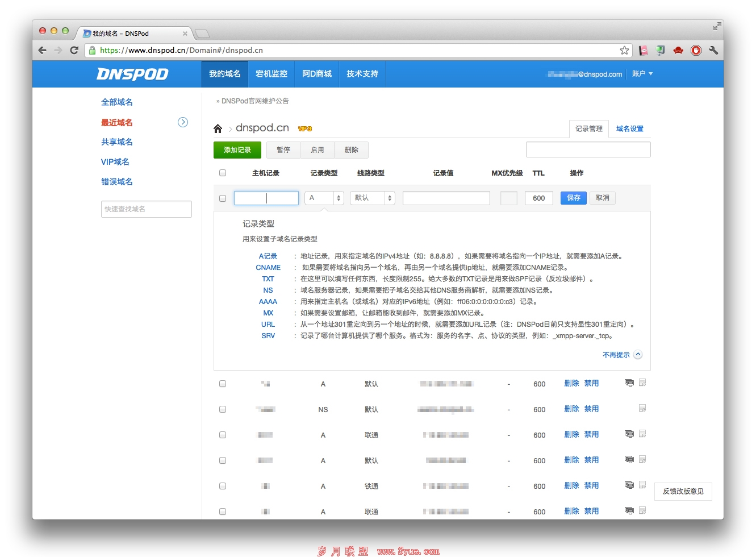Open the 账户 account dropdown
The width and height of the screenshot is (756, 557).
click(x=642, y=74)
